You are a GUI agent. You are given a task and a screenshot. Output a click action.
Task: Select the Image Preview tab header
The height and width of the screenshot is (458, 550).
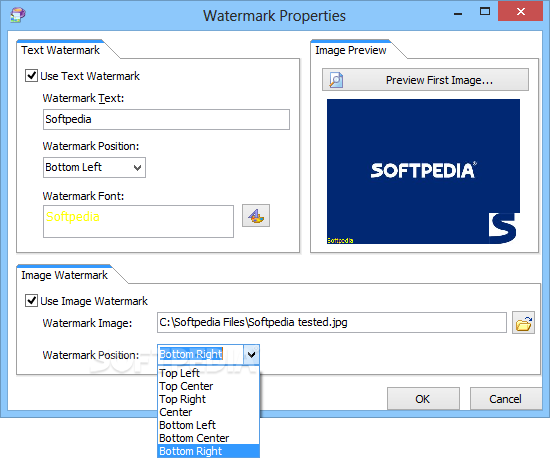coord(350,50)
